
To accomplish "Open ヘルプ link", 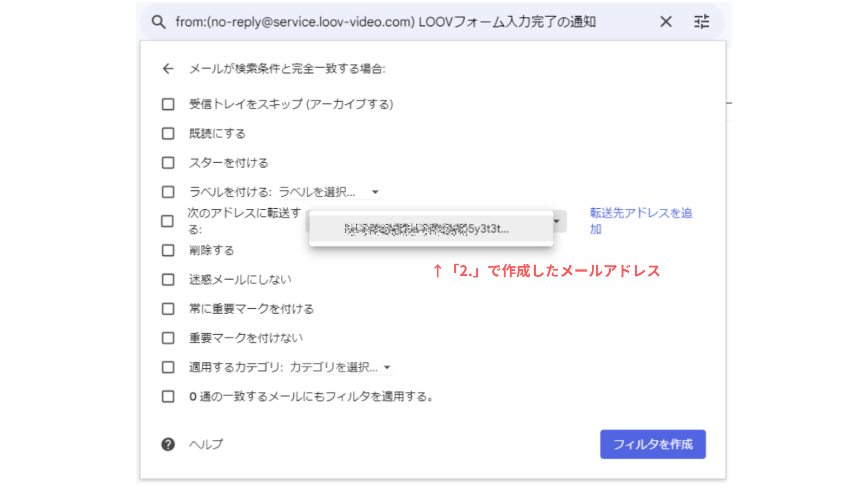I will pos(206,444).
